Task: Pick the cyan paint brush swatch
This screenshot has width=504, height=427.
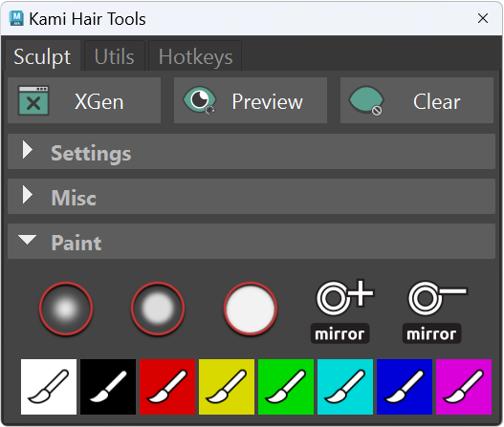Action: click(x=345, y=387)
